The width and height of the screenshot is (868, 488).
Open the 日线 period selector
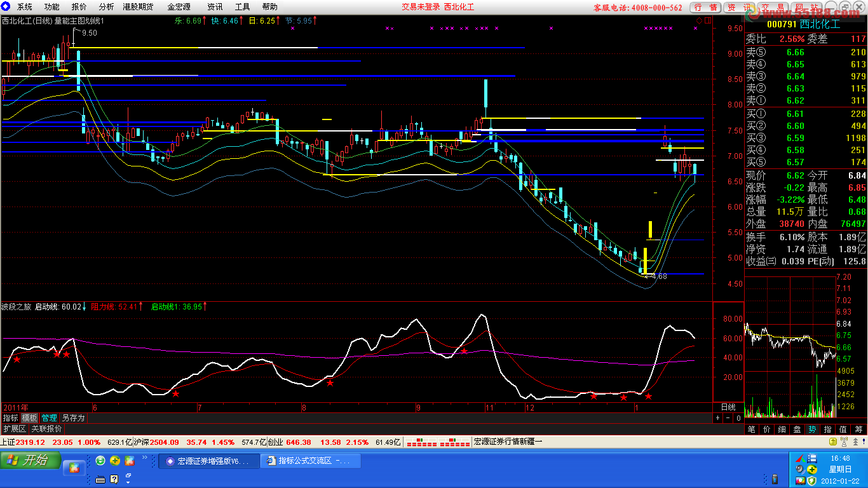(728, 407)
